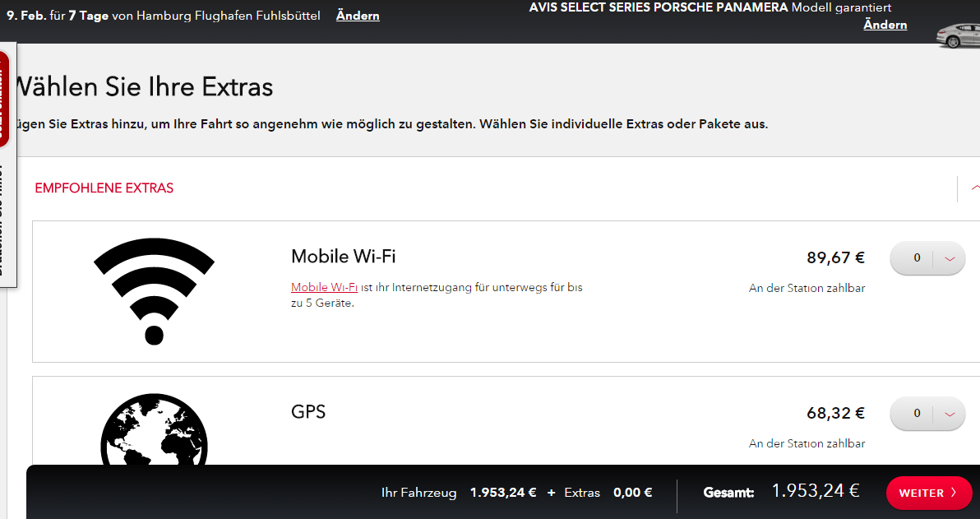Screen dimensions: 980x519
Task: Collapse the Empfohlene Extras section chevron
Action: coord(974,188)
